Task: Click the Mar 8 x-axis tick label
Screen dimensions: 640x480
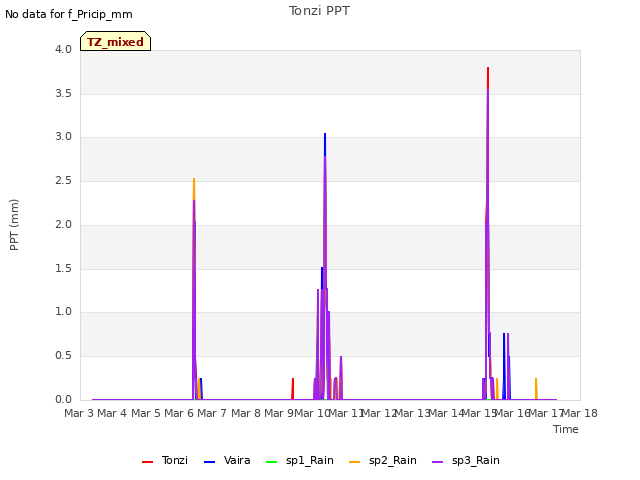Action: (x=246, y=413)
